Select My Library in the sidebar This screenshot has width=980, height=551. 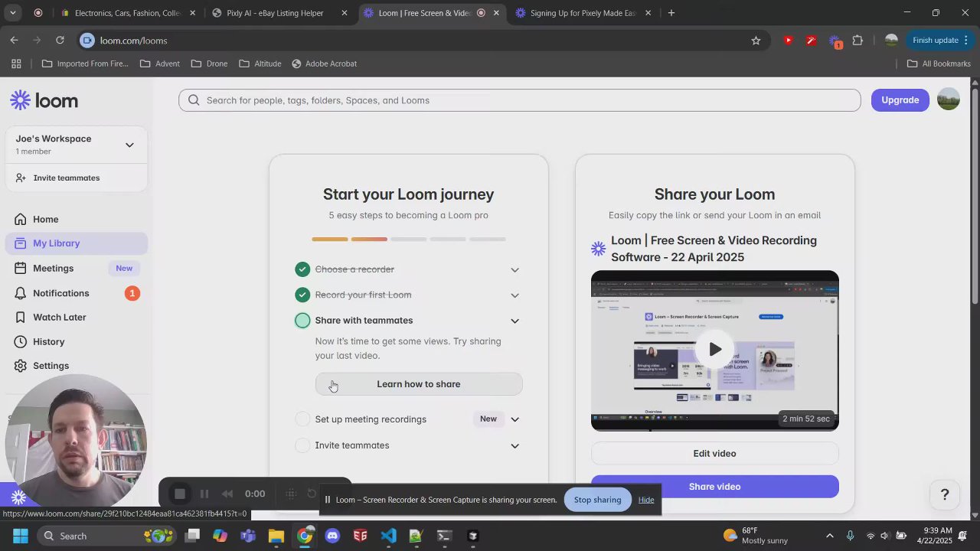[77, 243]
